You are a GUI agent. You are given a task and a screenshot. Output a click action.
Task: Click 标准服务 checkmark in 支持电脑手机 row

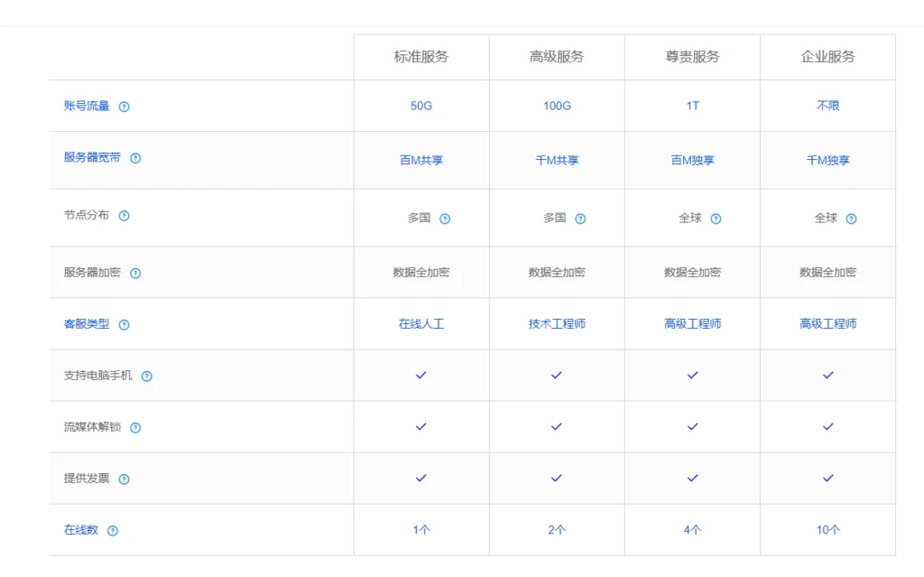click(x=420, y=375)
